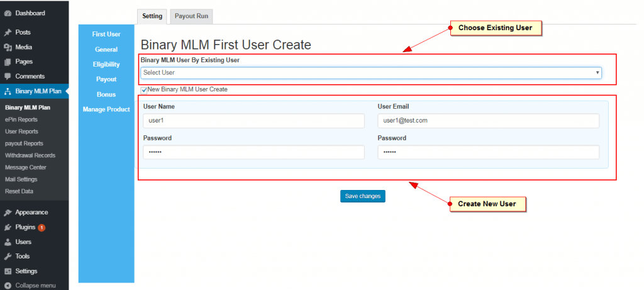644x290 pixels.
Task: Go to Eligibility settings section
Action: click(106, 64)
